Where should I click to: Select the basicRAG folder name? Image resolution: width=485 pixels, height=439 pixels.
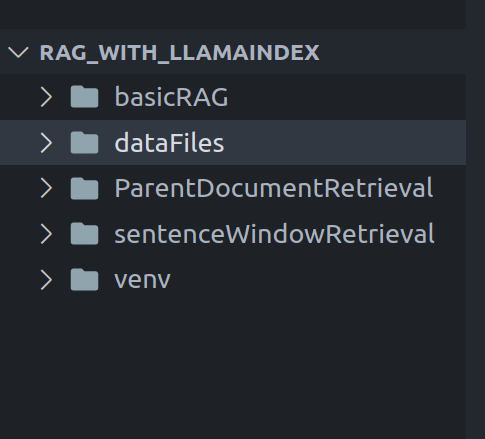(x=171, y=97)
